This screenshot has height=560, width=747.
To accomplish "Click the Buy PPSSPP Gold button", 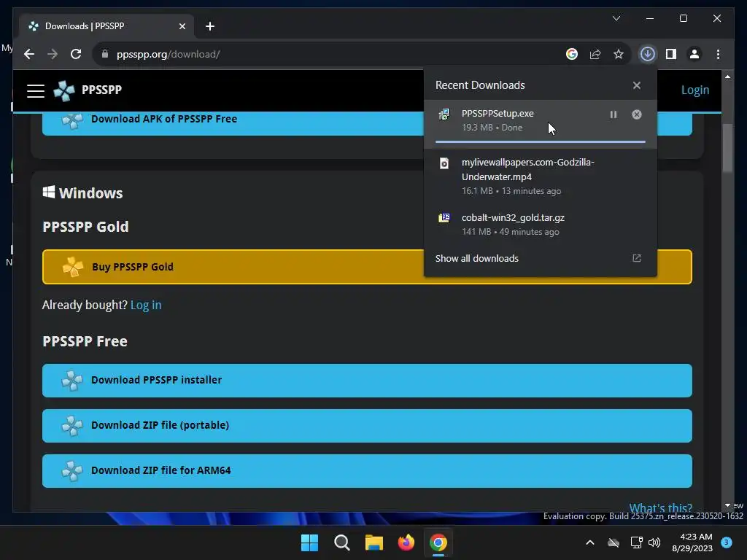I will (x=367, y=267).
